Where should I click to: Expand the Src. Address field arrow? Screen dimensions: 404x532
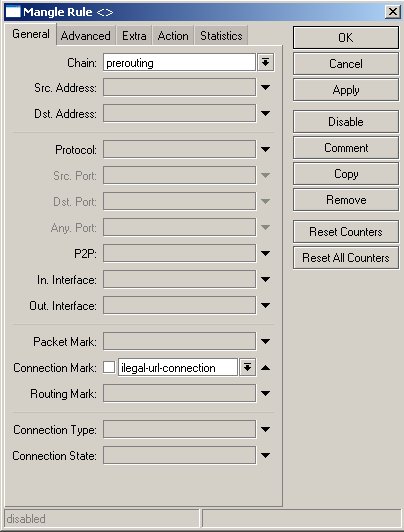coord(266,88)
